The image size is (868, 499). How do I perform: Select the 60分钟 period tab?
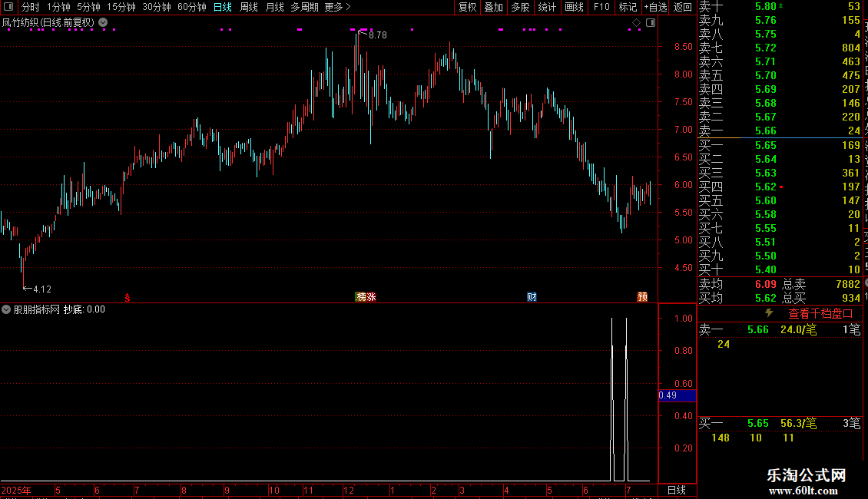192,7
